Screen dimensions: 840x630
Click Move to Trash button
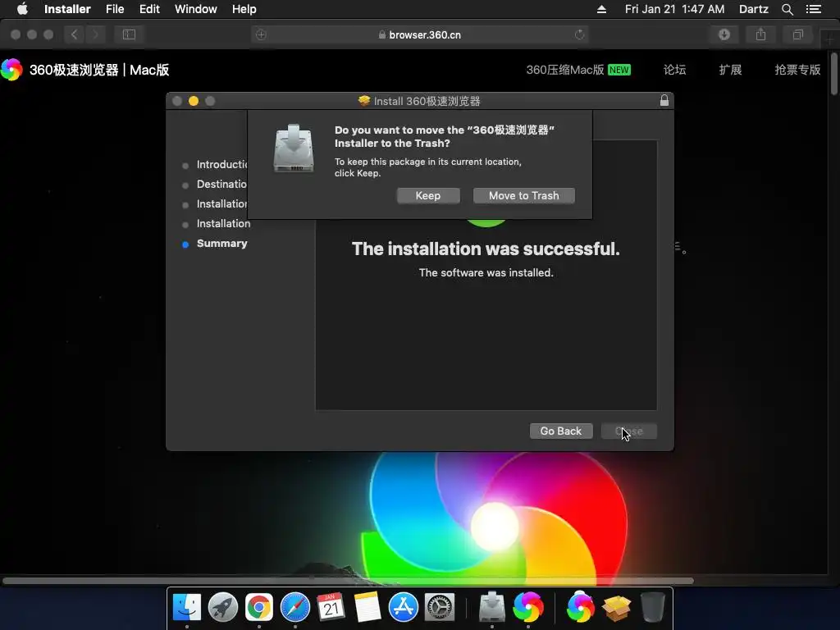point(524,195)
